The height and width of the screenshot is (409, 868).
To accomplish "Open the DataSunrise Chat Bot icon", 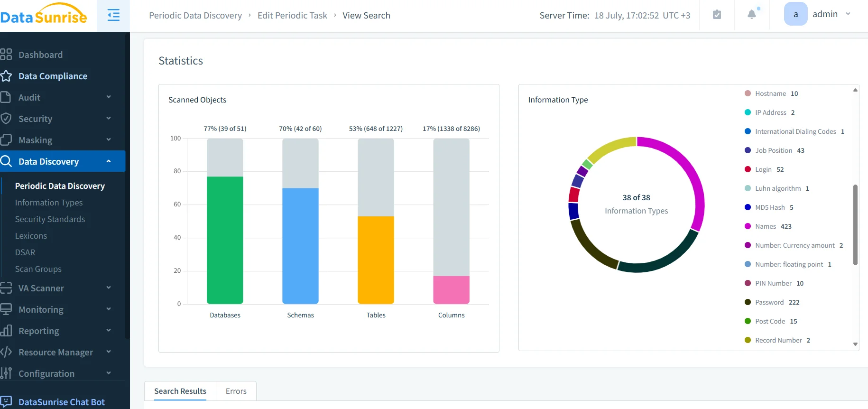I will click(6, 401).
